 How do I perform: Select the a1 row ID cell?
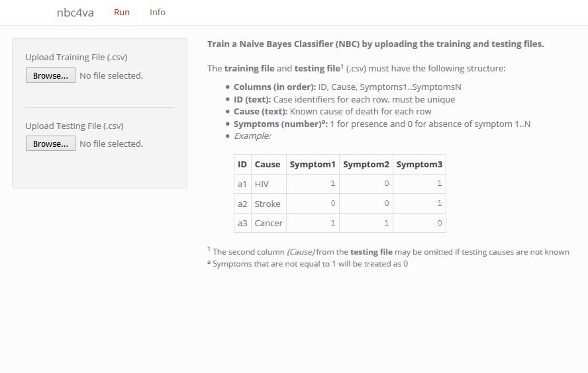(242, 184)
